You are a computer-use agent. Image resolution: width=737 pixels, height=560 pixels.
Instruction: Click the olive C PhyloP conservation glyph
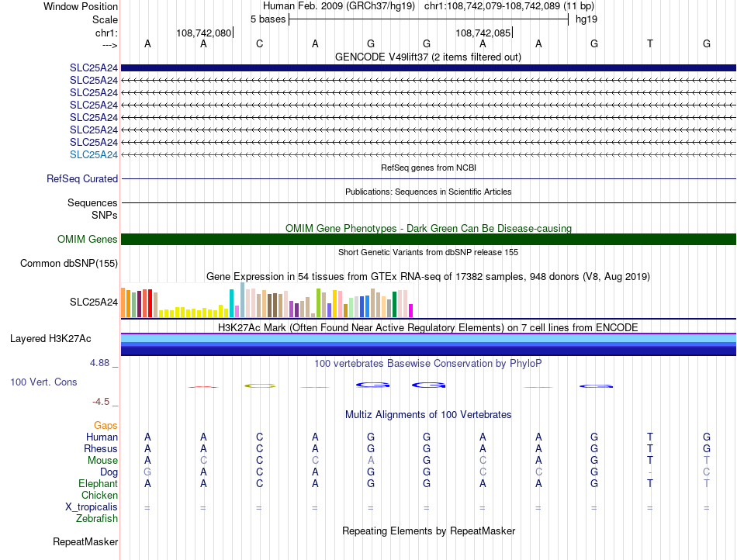(260, 385)
